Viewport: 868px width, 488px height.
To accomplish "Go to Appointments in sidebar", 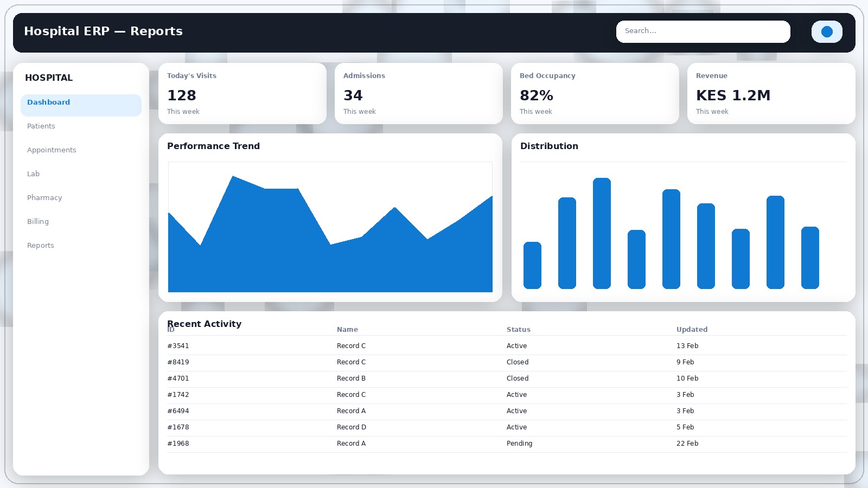I will point(52,150).
